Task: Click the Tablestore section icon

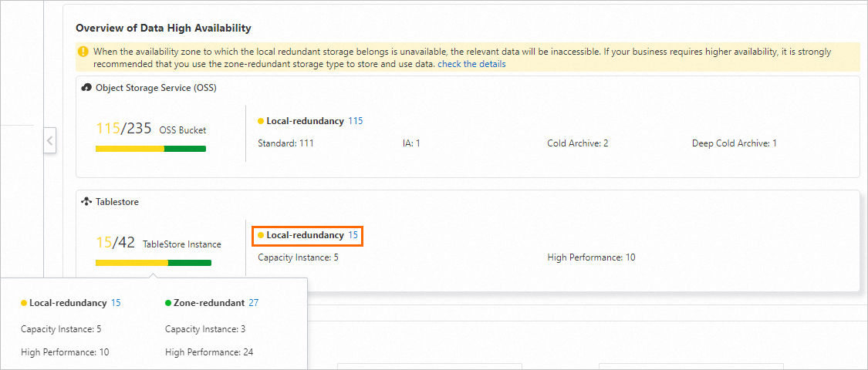Action: pos(86,201)
